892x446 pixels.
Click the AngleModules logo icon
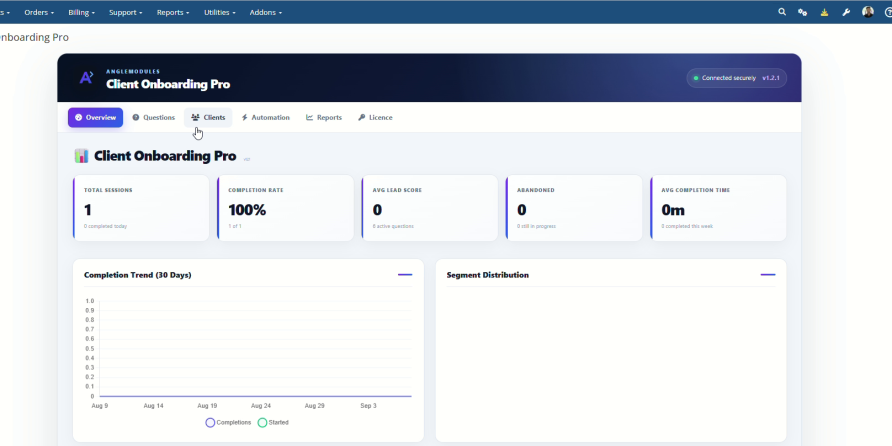[x=86, y=78]
